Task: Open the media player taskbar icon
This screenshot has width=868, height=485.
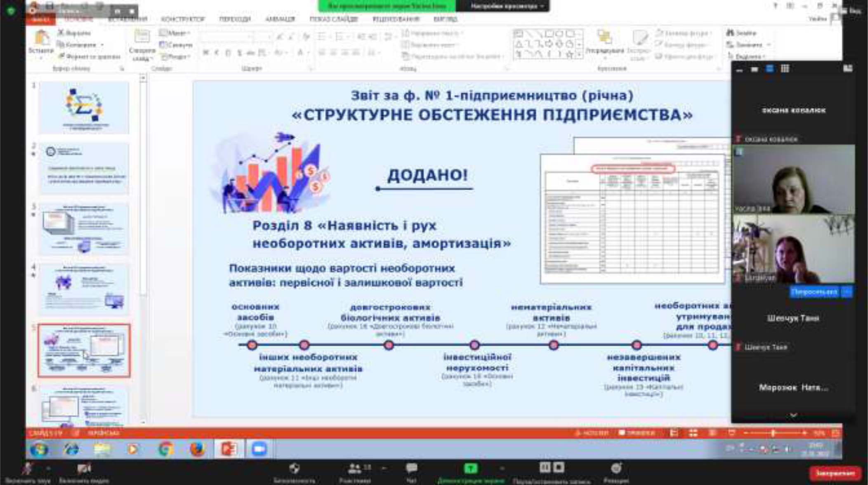Action: tap(133, 449)
